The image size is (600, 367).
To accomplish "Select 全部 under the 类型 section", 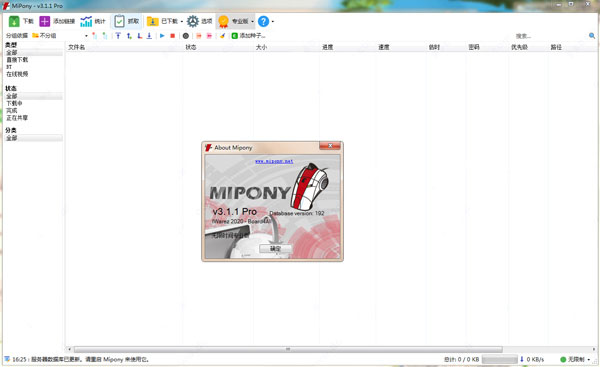I will tap(34, 52).
